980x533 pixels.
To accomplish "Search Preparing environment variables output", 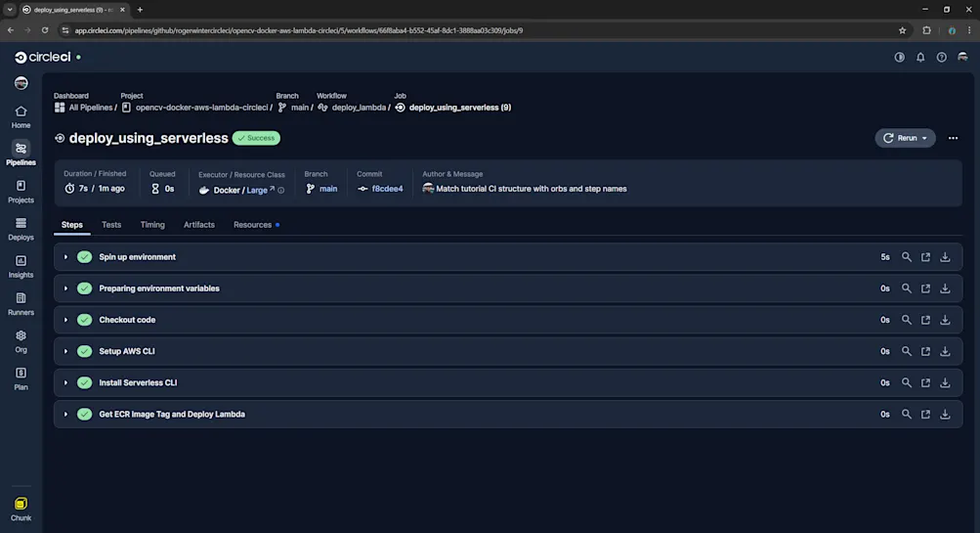I will [906, 289].
